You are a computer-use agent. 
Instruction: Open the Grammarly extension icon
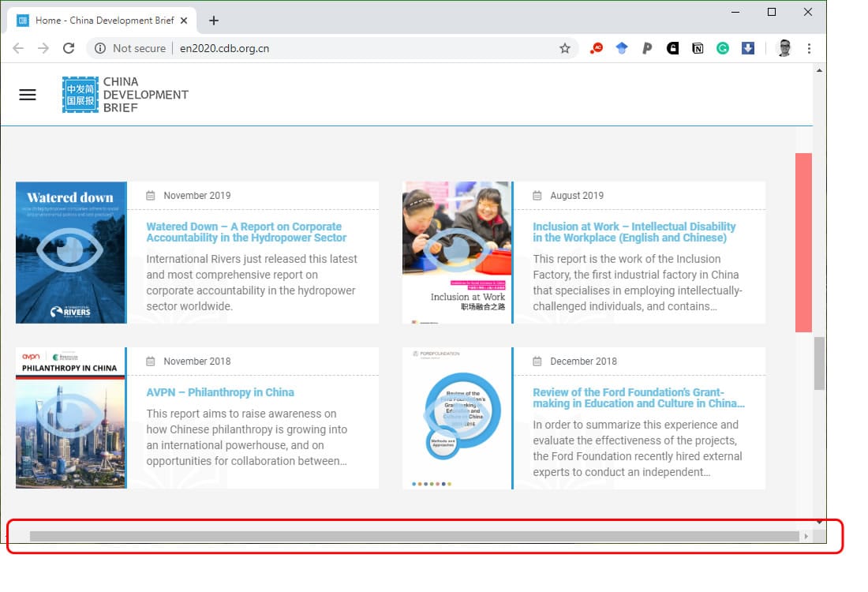(x=722, y=48)
